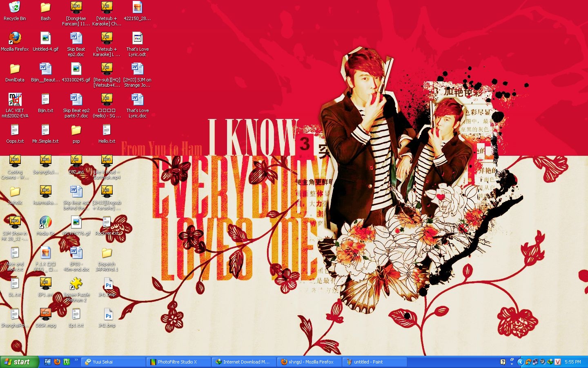Expand the Quick Launch overflow chevron
Screen dimensions: 588x368
[x=76, y=360]
